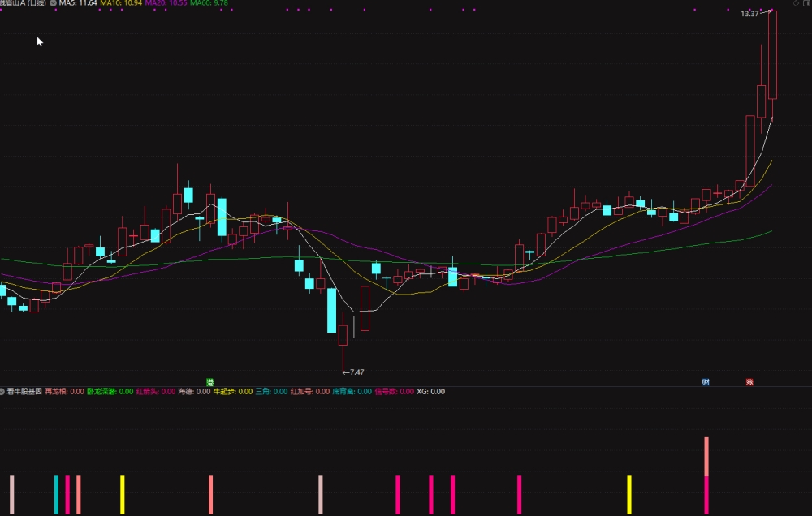Open the settings arrow beside 看牛股基因 indicator
The height and width of the screenshot is (516, 812).
pos(2,392)
